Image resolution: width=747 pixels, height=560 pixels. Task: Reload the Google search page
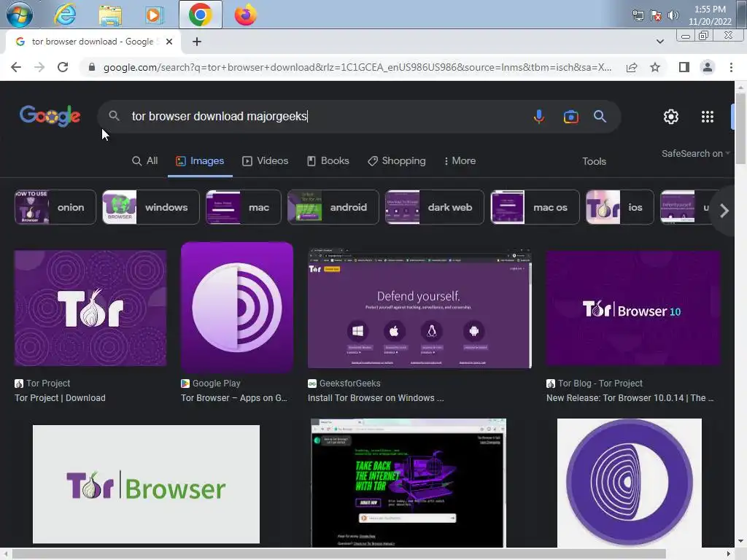pos(63,67)
